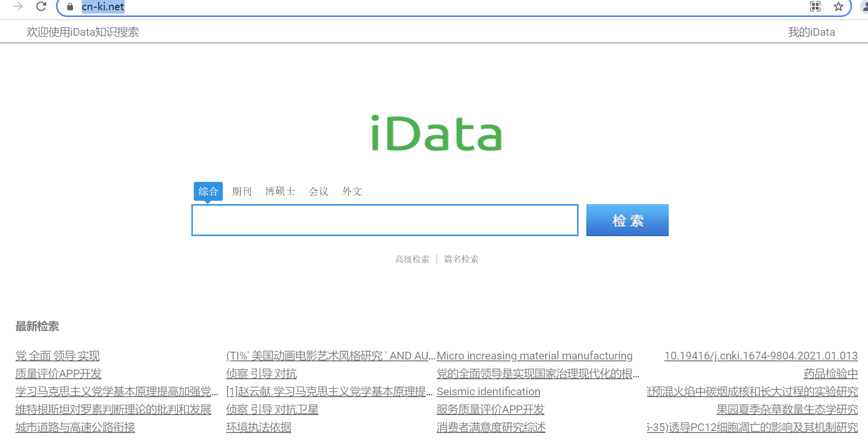This screenshot has width=868, height=447.
Task: Select the 会议 search category
Action: (x=318, y=191)
